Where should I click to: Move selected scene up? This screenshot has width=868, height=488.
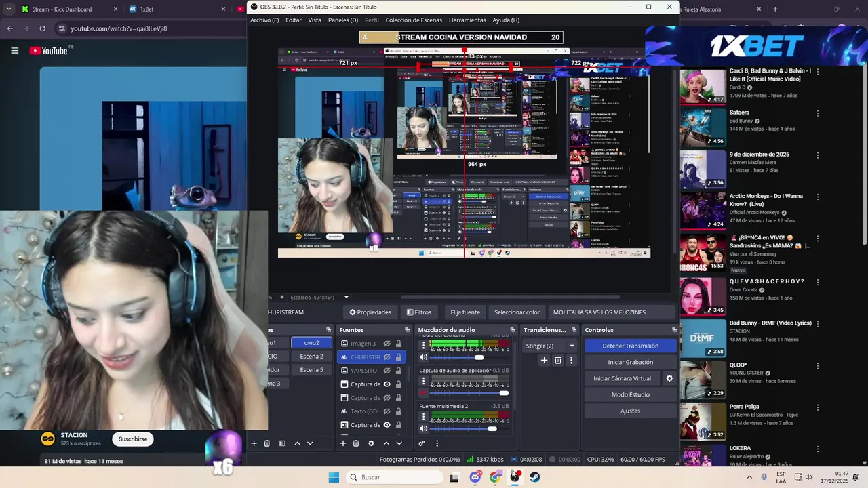point(297,443)
